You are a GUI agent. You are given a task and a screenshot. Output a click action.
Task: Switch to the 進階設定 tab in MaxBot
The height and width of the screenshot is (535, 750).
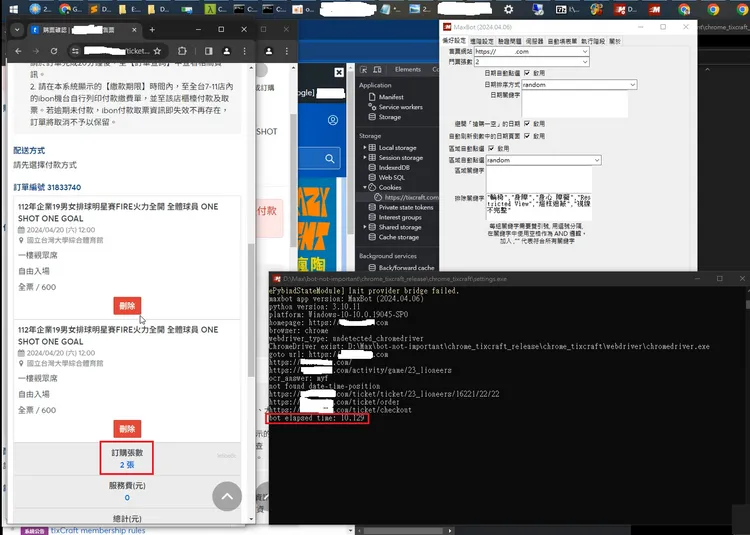pos(482,42)
